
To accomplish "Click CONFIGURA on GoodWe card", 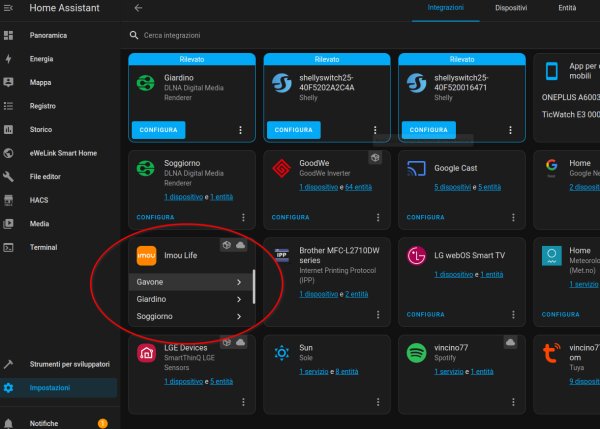I will click(290, 217).
